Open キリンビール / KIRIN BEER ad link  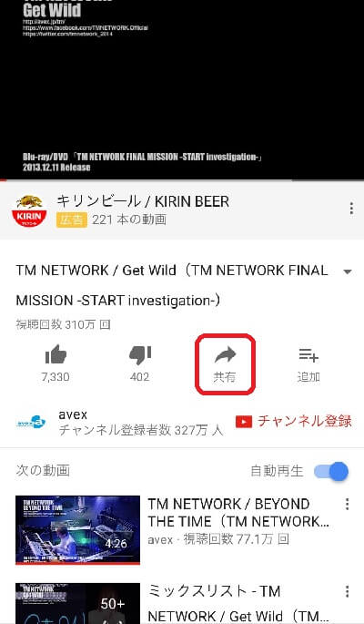(x=143, y=201)
